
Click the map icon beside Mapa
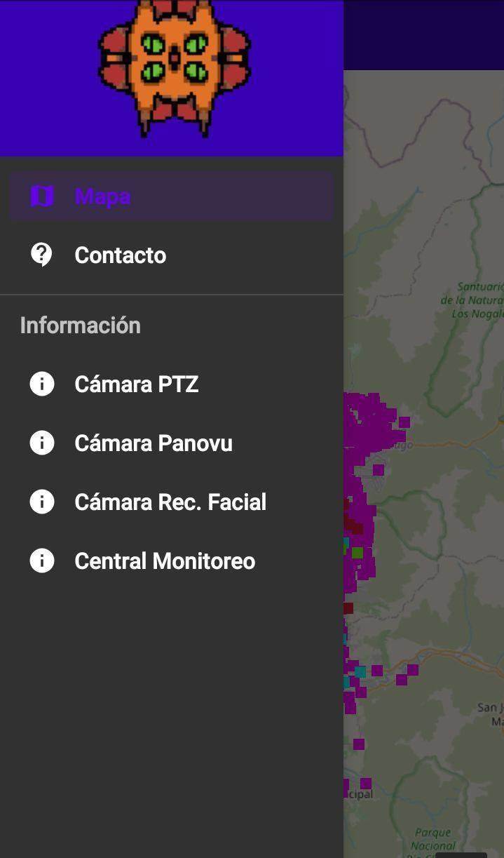(42, 196)
